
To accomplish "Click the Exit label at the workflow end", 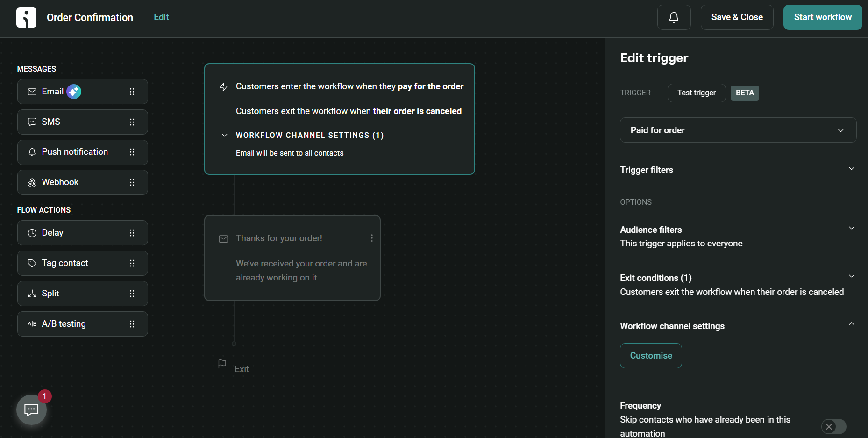I will [242, 369].
